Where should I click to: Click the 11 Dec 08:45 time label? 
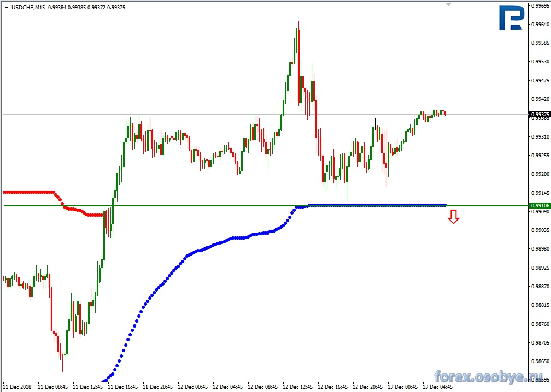(52, 387)
